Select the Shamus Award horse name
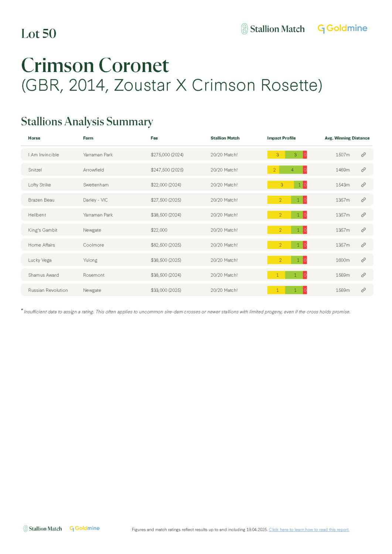 click(44, 275)
